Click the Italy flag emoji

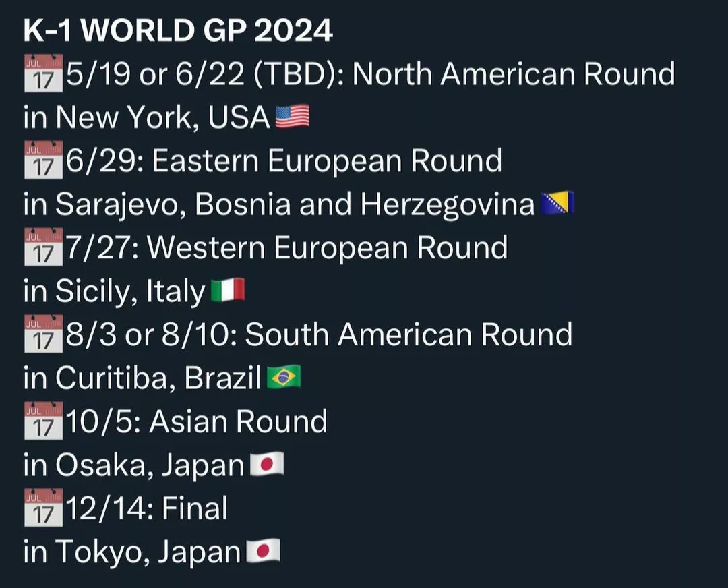pos(227,291)
